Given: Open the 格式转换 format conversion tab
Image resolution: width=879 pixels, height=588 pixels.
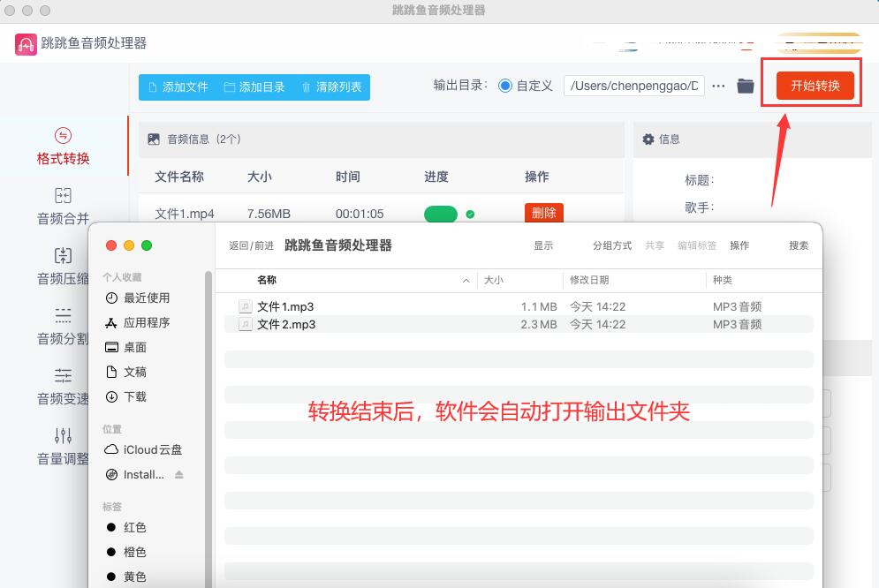Looking at the screenshot, I should click(x=63, y=147).
